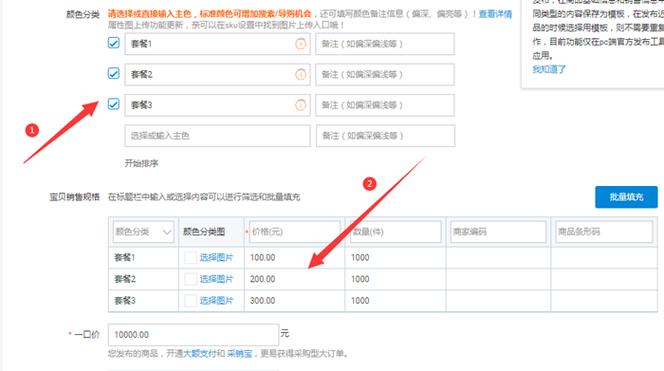Image resolution: width=664 pixels, height=371 pixels.
Task: Click the 300.00 price cell
Action: tap(294, 301)
